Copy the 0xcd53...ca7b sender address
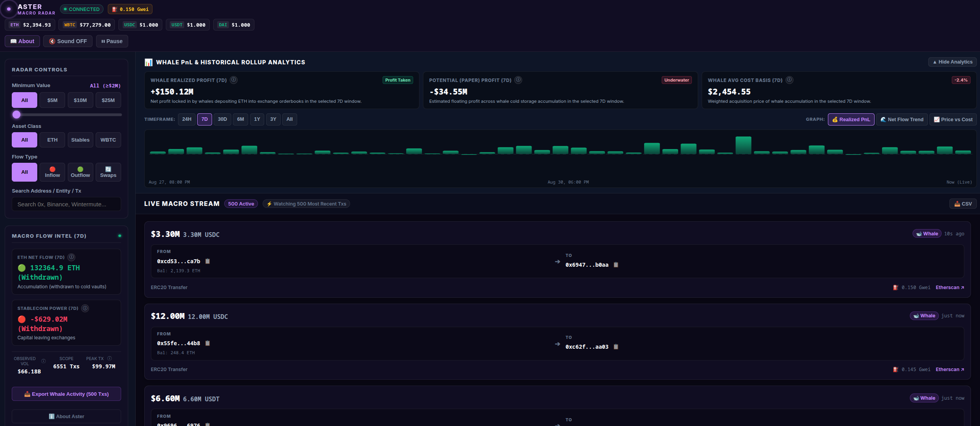This screenshot has width=980, height=426. pos(208,261)
